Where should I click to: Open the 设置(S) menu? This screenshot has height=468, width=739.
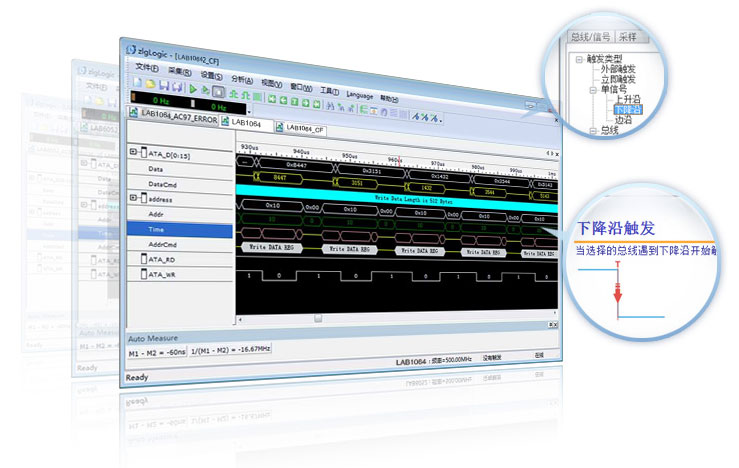[212, 75]
